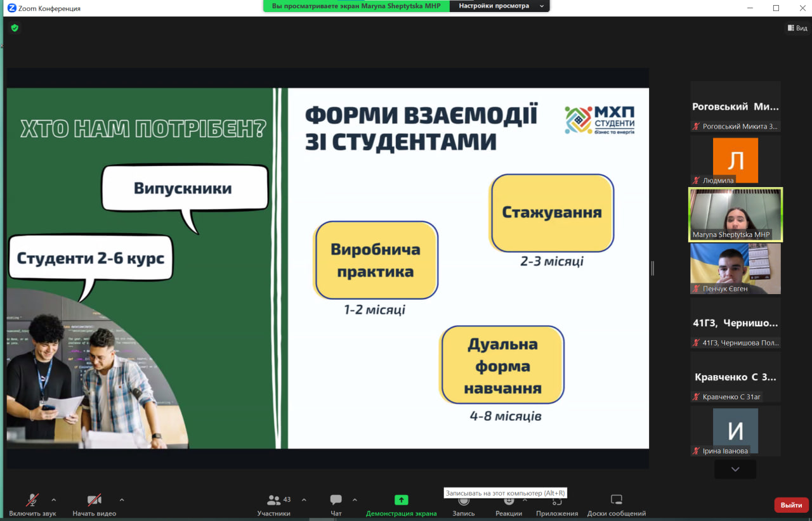812x521 pixels.
Task: Minimize the Zoom Конференция window
Action: [751, 8]
